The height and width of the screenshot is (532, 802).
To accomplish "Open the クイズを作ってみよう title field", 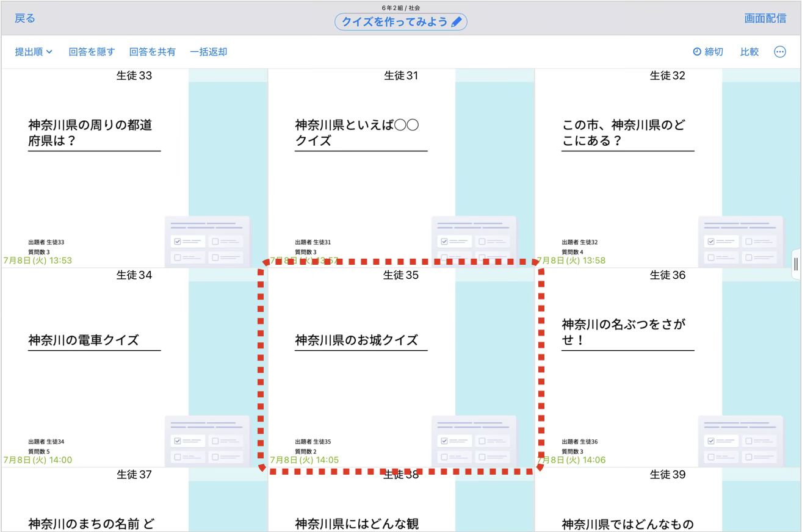I will pyautogui.click(x=401, y=22).
